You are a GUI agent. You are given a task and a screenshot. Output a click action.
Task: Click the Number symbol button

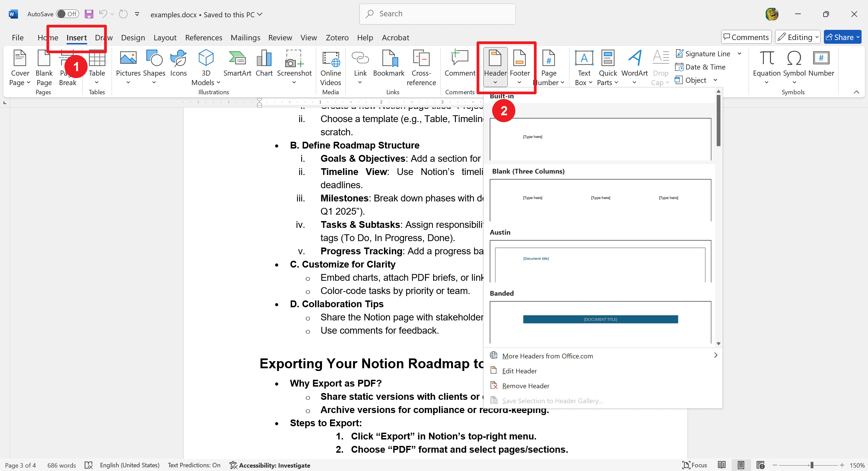(x=821, y=64)
